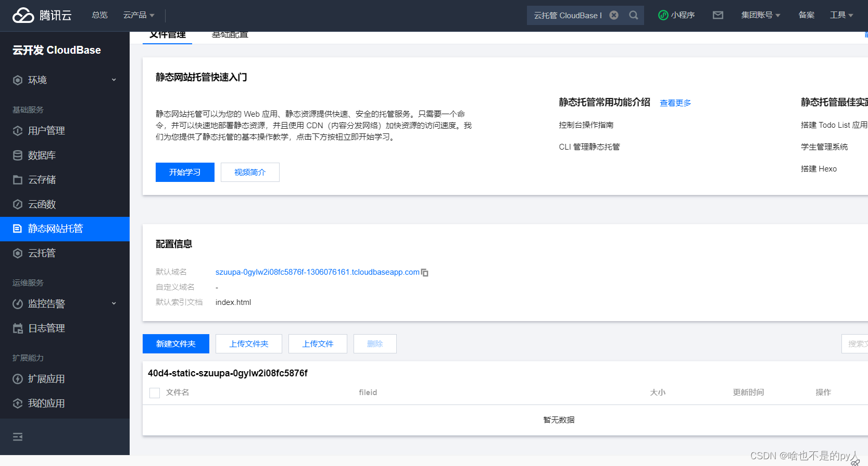The height and width of the screenshot is (466, 868).
Task: Click the 删除 button
Action: click(375, 344)
